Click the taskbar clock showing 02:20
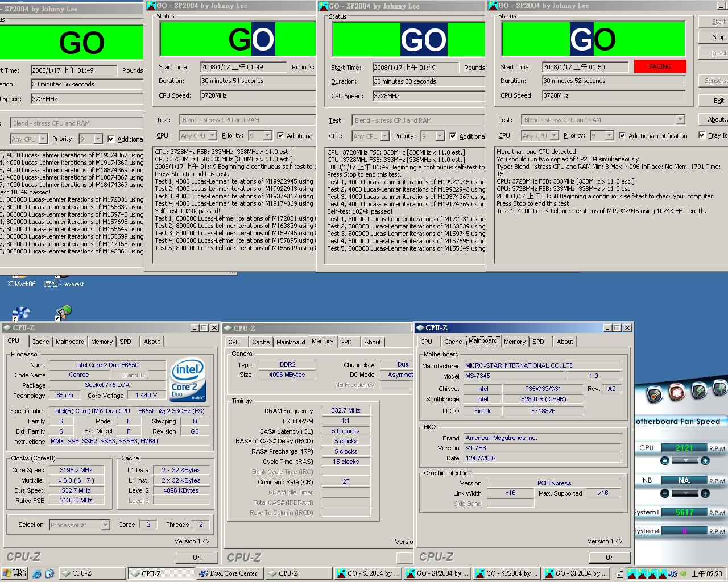Viewport: 728px width, 582px height. [707, 574]
